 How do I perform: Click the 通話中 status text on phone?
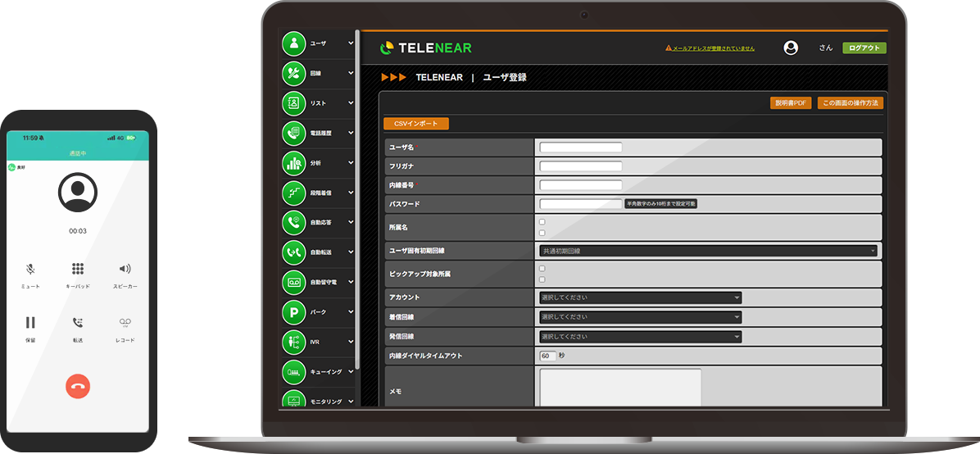[78, 153]
